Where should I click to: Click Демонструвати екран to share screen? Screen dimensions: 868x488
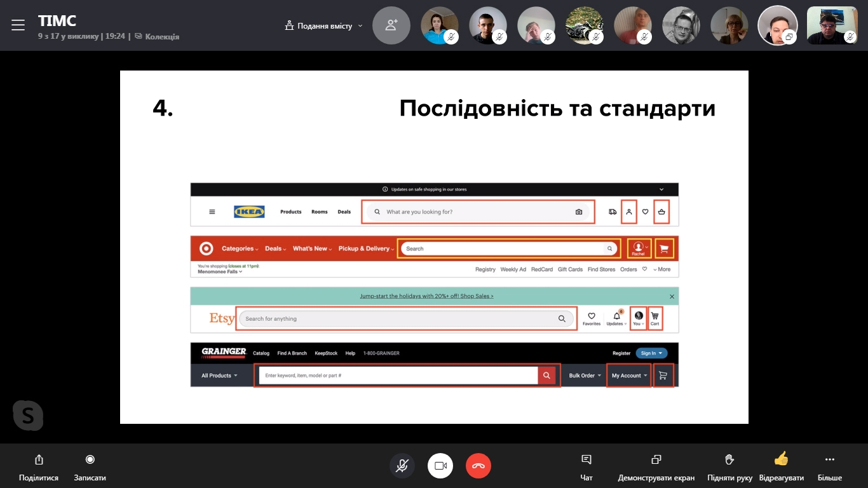[x=656, y=466]
